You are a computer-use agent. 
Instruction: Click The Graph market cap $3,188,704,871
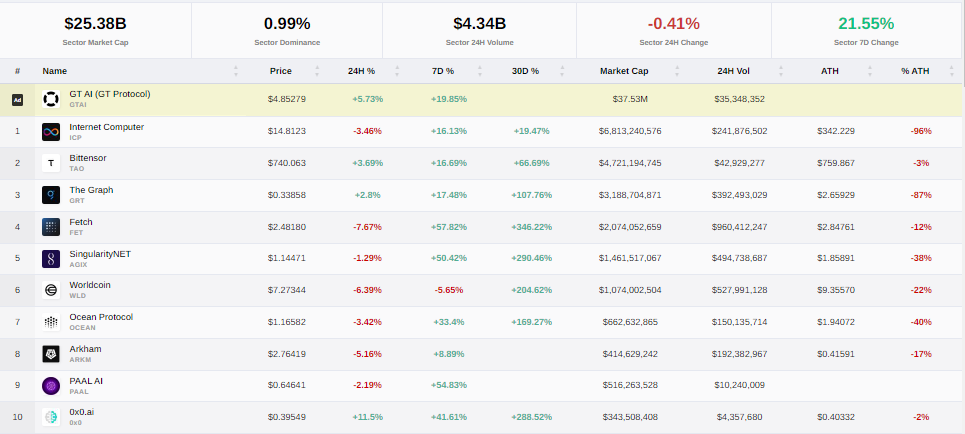click(x=630, y=195)
